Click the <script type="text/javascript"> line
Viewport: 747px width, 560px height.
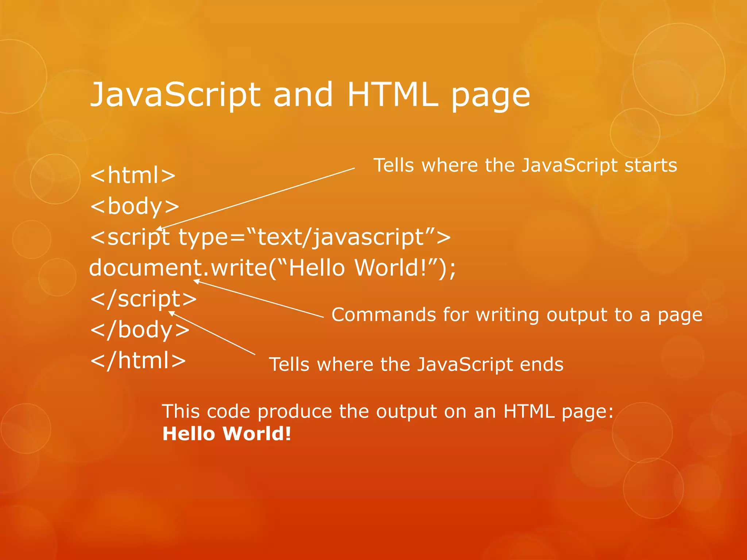[271, 237]
